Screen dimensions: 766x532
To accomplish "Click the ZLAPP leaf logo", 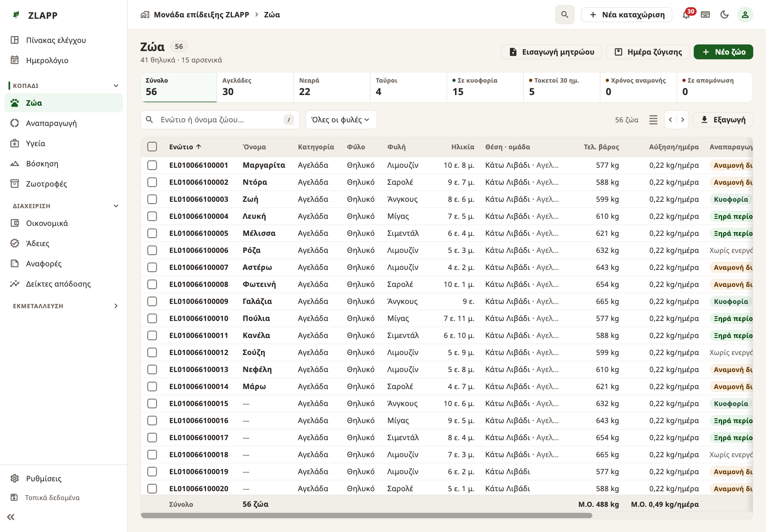I will pyautogui.click(x=16, y=15).
